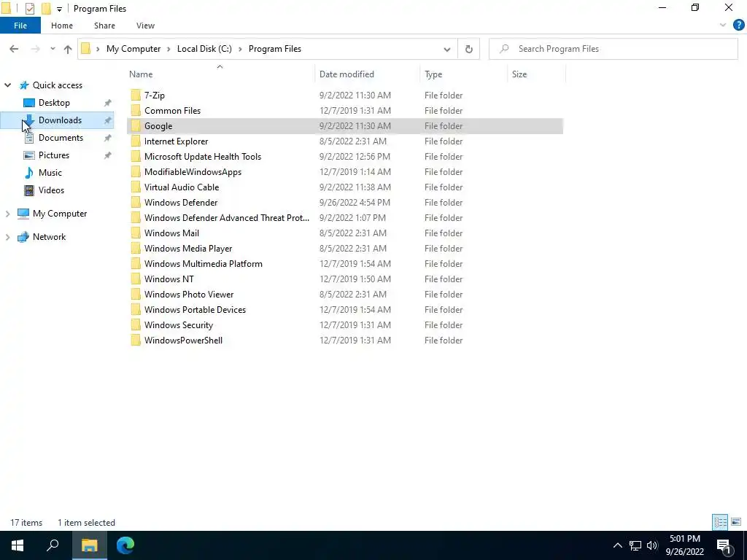
Task: Open the recent locations dropdown arrow
Action: [x=53, y=49]
